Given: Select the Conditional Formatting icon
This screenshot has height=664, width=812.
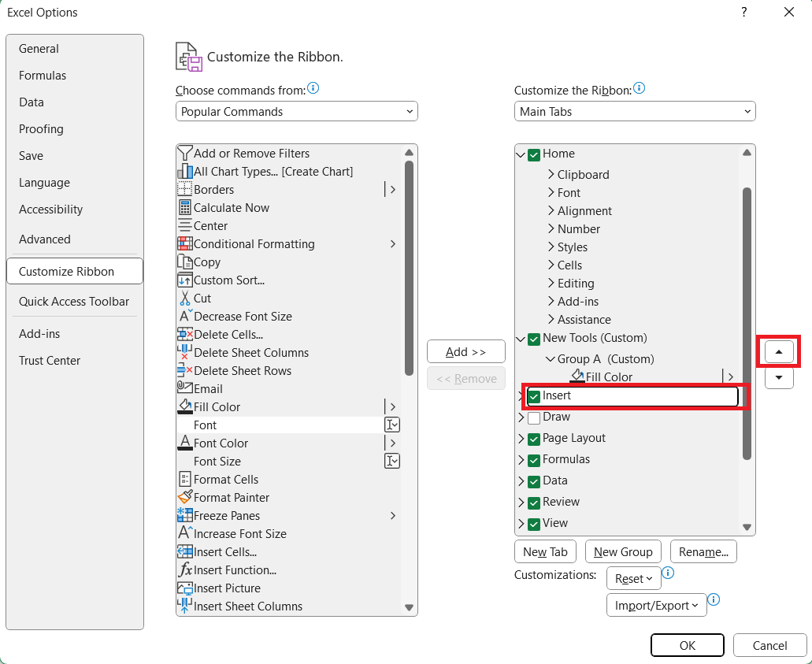Looking at the screenshot, I should [x=185, y=244].
